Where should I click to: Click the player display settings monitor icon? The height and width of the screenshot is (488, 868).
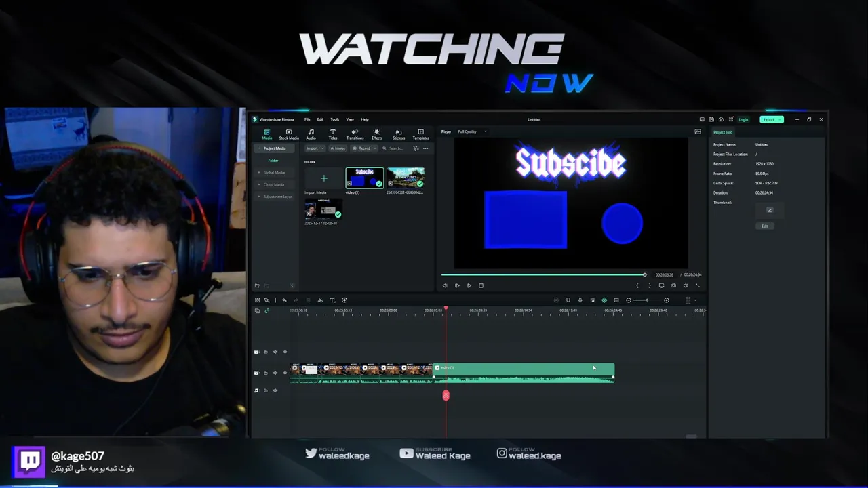pos(661,285)
